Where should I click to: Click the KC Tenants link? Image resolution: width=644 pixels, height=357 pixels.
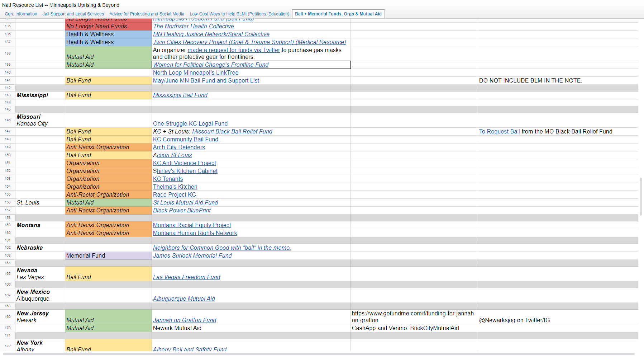[x=168, y=179]
